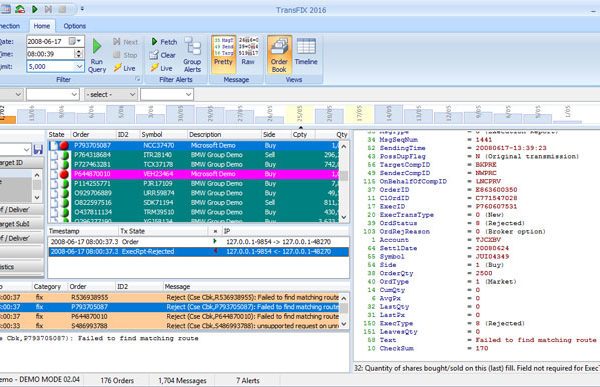The image size is (600, 387).
Task: Click document icon of order P114255771
Action: [x=54, y=183]
